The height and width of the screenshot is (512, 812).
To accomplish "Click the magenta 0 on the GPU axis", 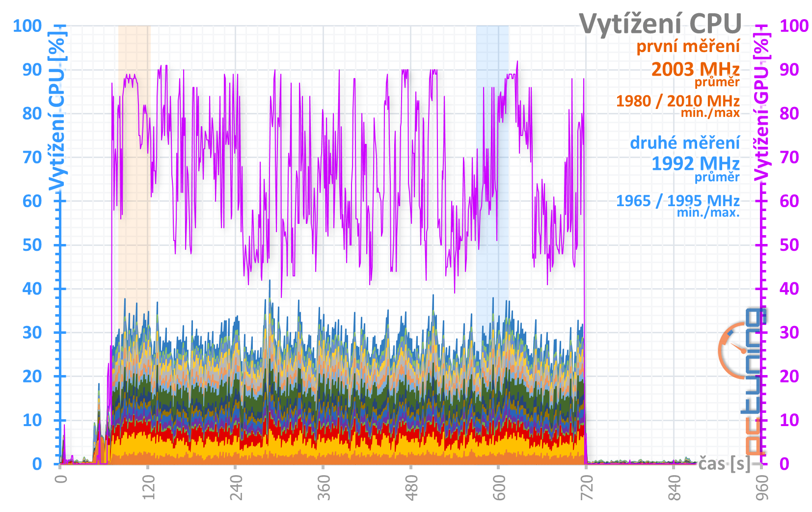I will 785,464.
